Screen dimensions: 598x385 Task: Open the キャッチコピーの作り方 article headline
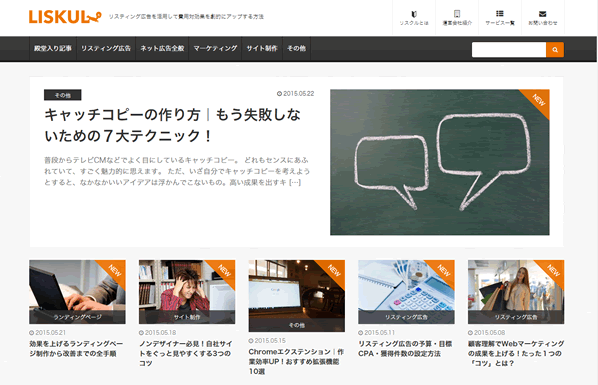click(x=172, y=125)
